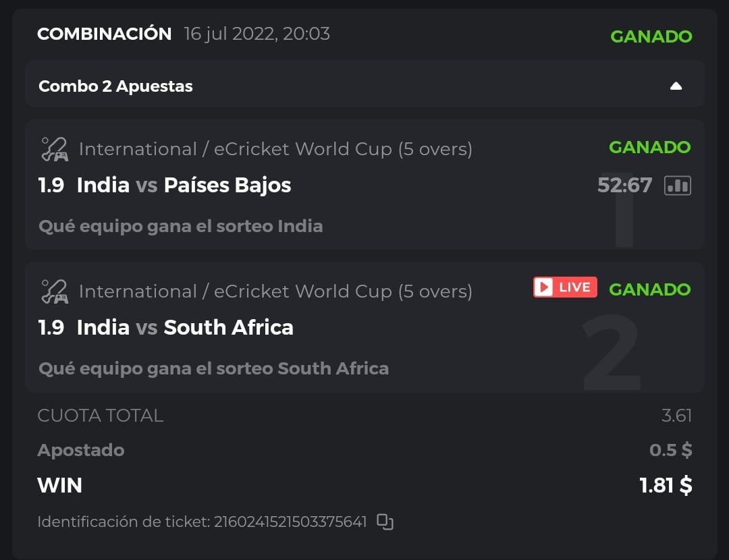Click the green GANADO status at top
Screen dimensions: 729x560
pyautogui.click(x=651, y=36)
